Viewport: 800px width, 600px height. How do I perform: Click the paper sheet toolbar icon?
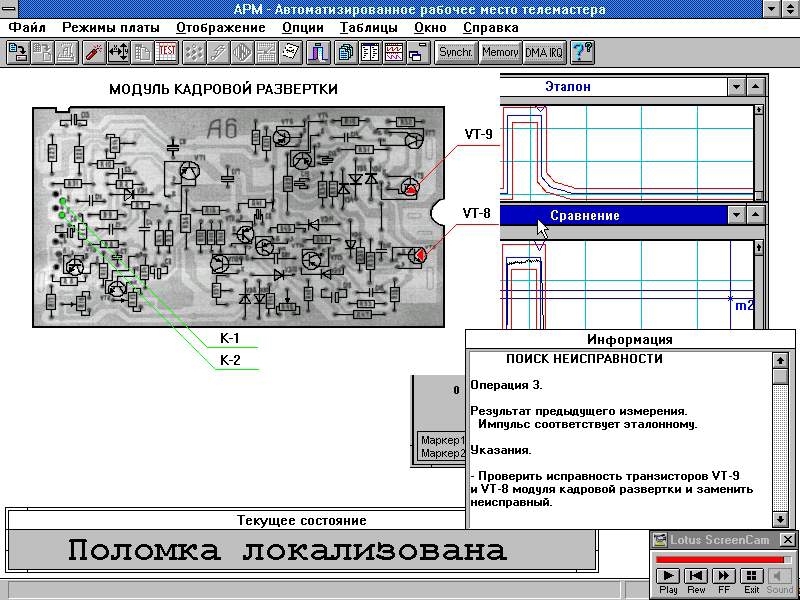tap(292, 52)
